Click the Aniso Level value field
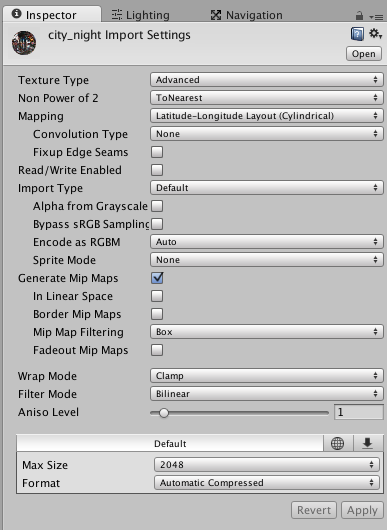387x530 pixels. click(x=359, y=412)
